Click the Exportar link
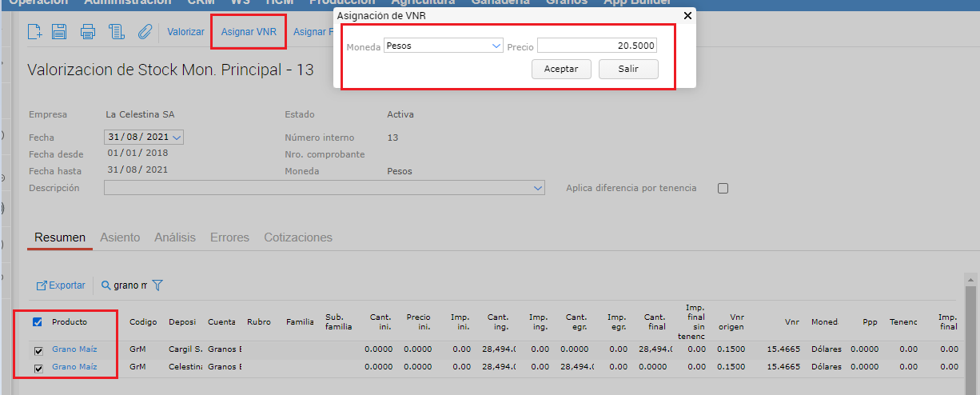The width and height of the screenshot is (980, 395). 62,285
